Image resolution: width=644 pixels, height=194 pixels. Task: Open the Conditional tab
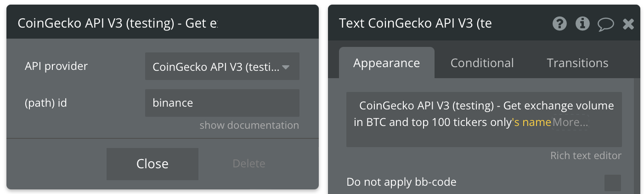482,63
